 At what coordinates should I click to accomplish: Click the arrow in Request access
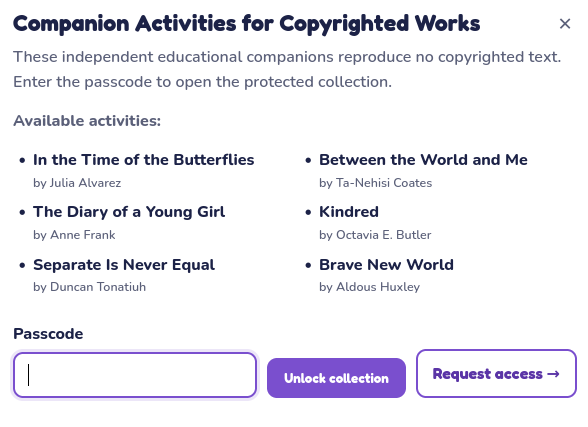tap(554, 374)
